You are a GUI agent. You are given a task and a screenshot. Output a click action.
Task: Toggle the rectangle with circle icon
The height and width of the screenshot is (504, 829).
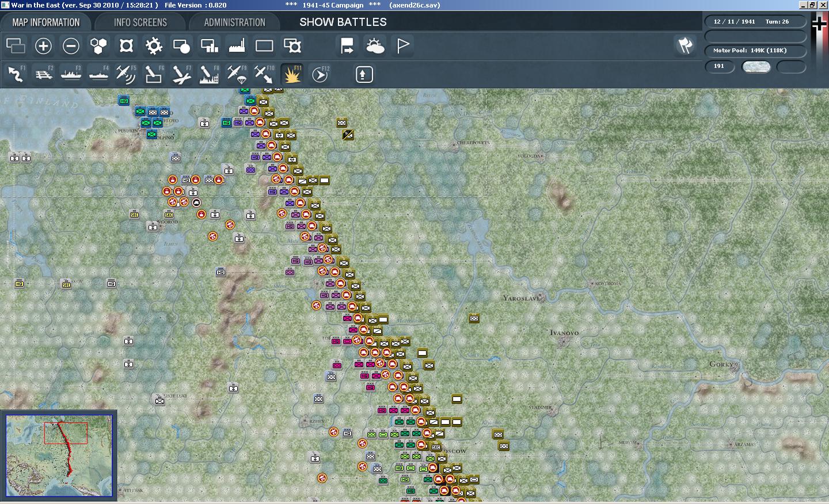(x=181, y=46)
